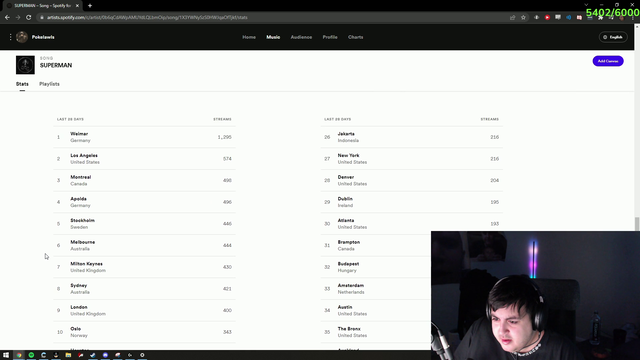Click the 1,295 streams value for Weimar
Image resolution: width=640 pixels, height=360 pixels.
click(x=224, y=137)
